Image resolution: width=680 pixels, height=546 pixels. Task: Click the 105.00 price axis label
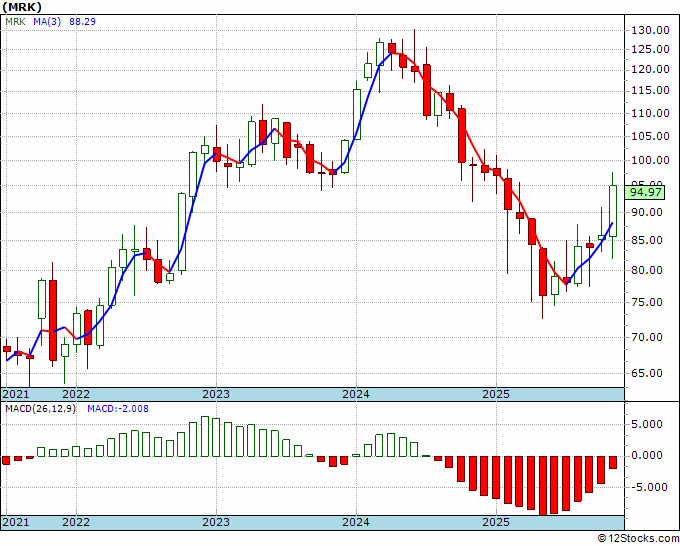649,136
